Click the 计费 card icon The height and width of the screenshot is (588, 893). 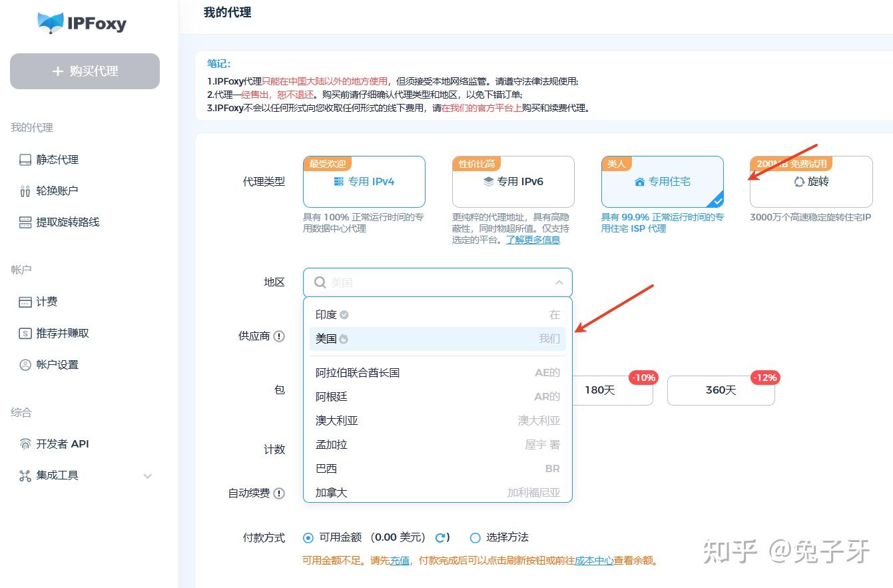point(25,302)
